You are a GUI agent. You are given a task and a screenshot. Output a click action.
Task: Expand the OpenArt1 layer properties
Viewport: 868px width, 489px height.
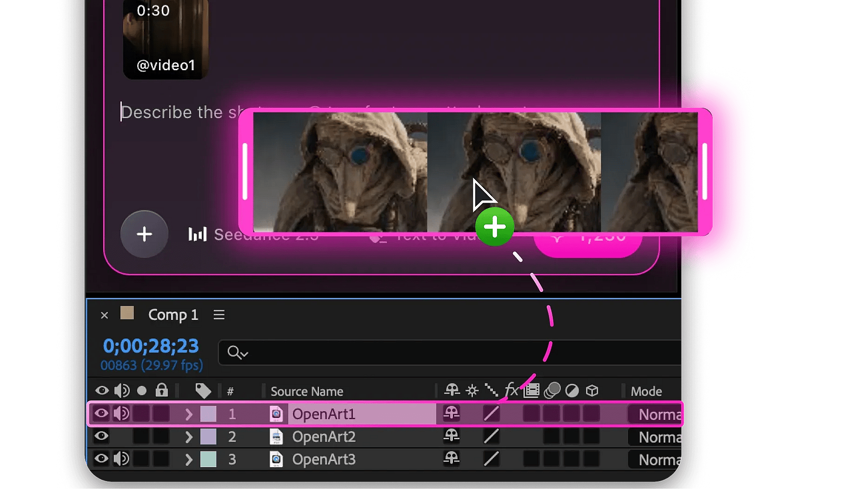[x=188, y=414]
